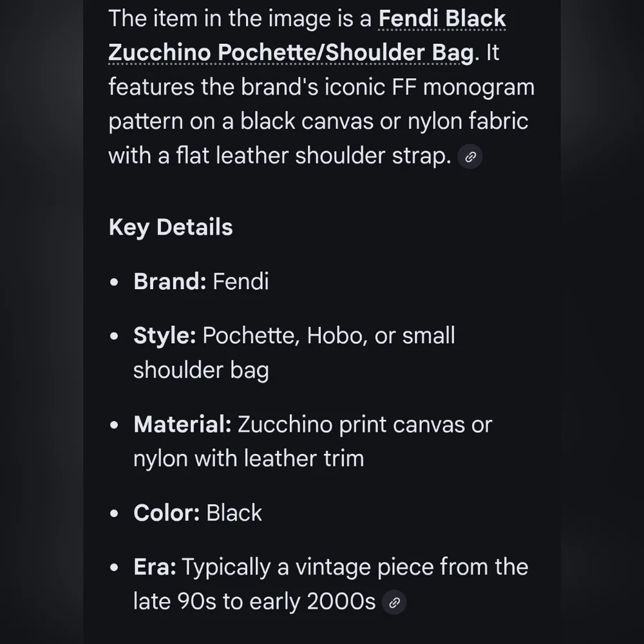Click the "late 90s to early 2000s" text
This screenshot has width=644, height=644.
pyautogui.click(x=254, y=601)
